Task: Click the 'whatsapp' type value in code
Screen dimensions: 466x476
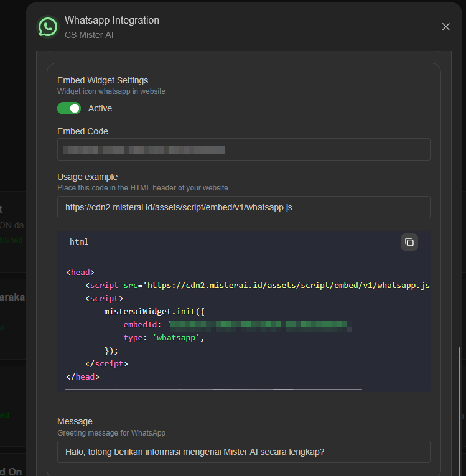Action: (177, 337)
